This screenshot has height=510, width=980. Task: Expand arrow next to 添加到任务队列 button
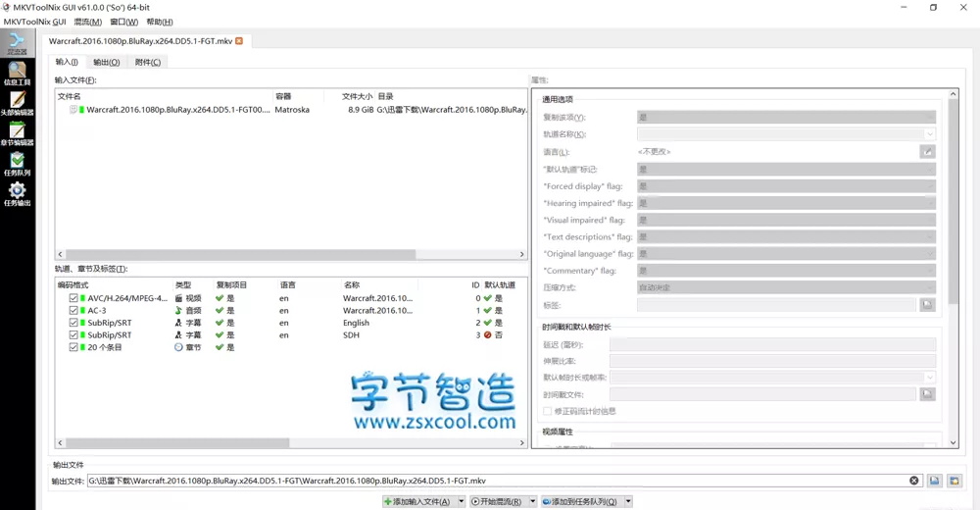click(628, 501)
